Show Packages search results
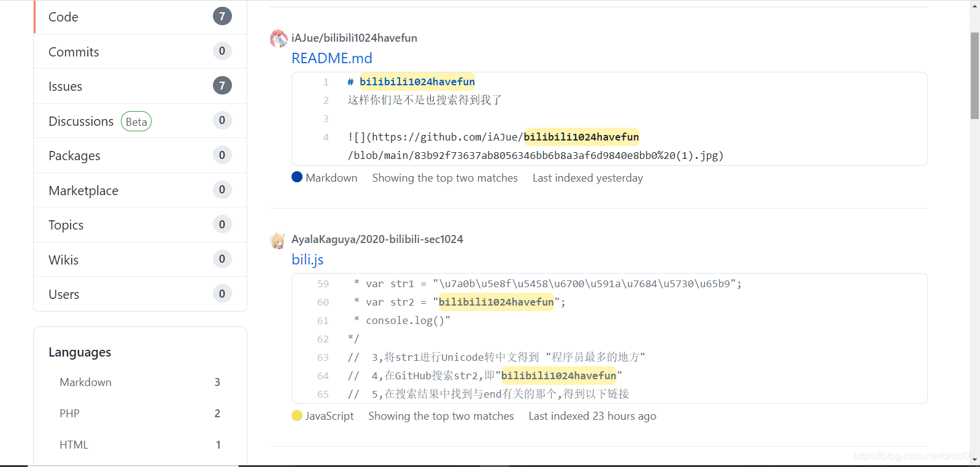 pyautogui.click(x=141, y=155)
